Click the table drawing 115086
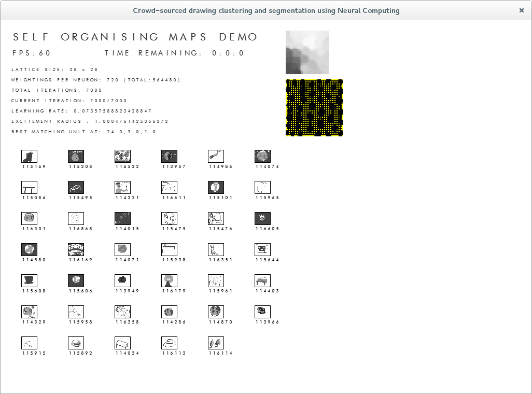The width and height of the screenshot is (532, 394). pyautogui.click(x=29, y=187)
